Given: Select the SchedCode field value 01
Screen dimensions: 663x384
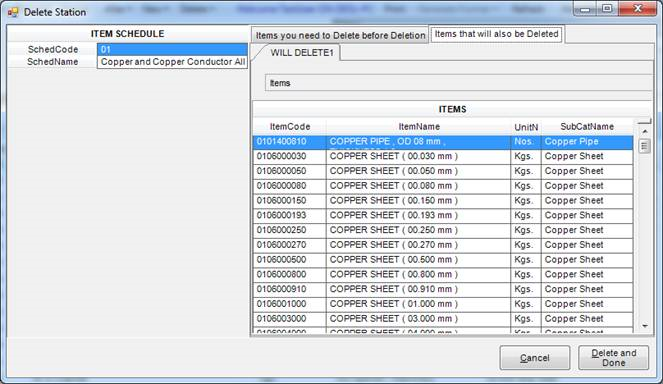Looking at the screenshot, I should point(172,49).
